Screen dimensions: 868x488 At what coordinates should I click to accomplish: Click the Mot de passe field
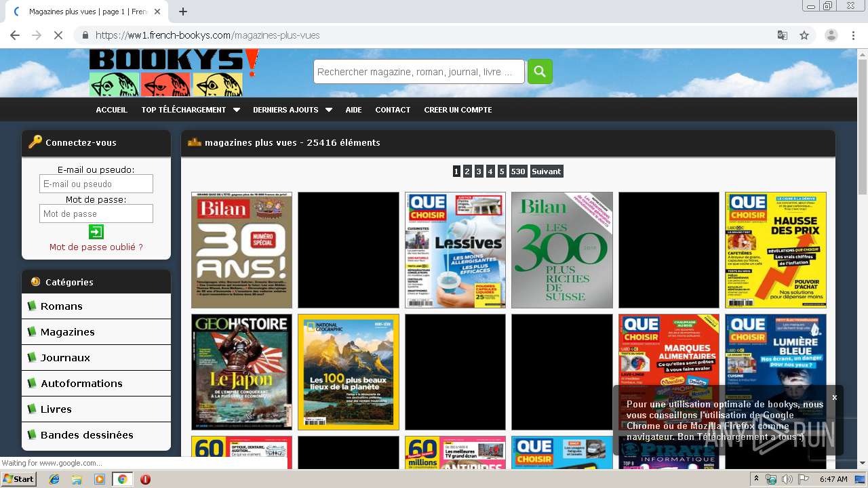pyautogui.click(x=96, y=213)
